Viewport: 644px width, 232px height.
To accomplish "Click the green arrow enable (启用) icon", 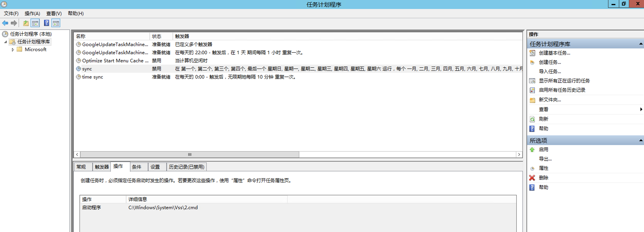I will (532, 150).
